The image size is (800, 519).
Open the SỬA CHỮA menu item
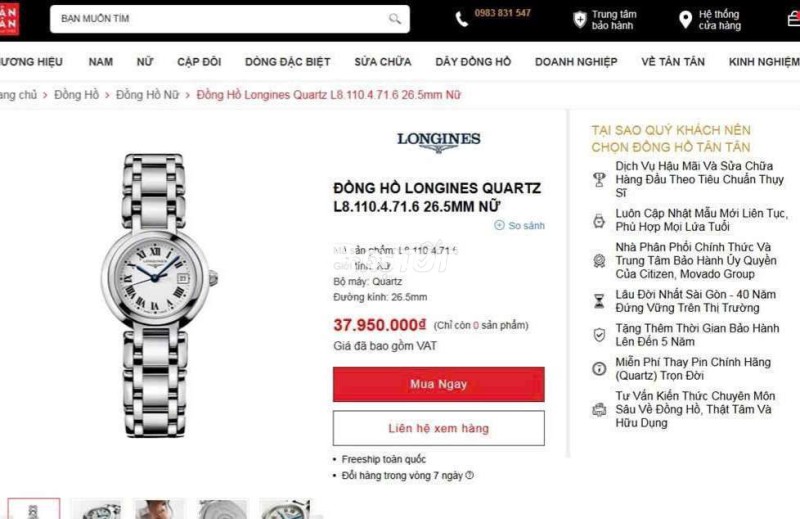coord(383,62)
